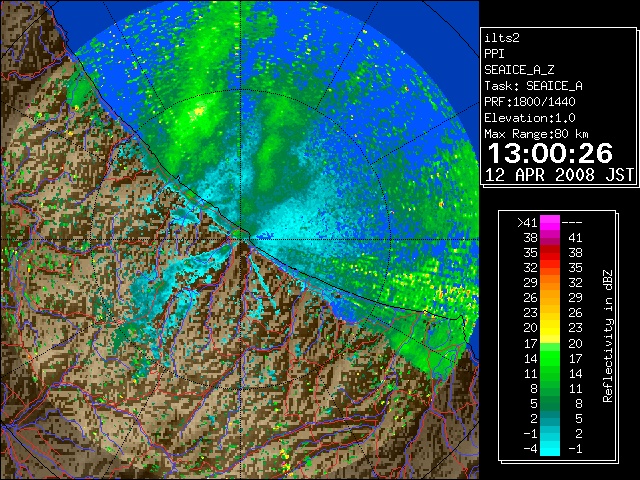The height and width of the screenshot is (480, 640).
Task: Click the radar site at the crosshair center
Action: tap(241, 239)
